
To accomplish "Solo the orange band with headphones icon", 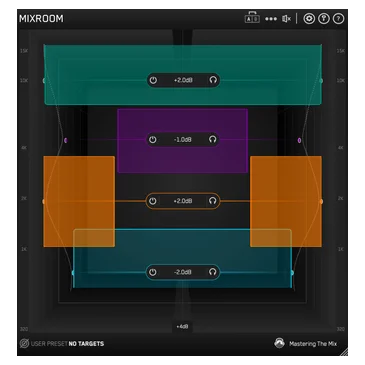I will pos(213,201).
